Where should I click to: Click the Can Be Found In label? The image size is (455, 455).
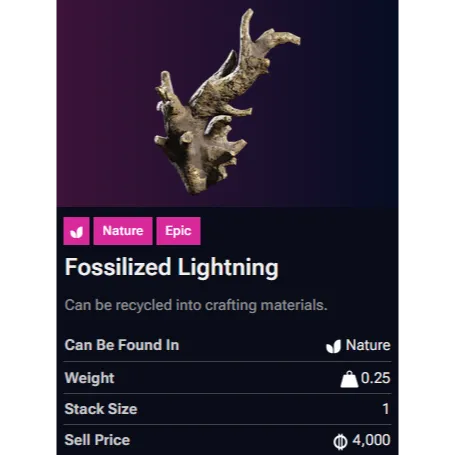coord(122,345)
